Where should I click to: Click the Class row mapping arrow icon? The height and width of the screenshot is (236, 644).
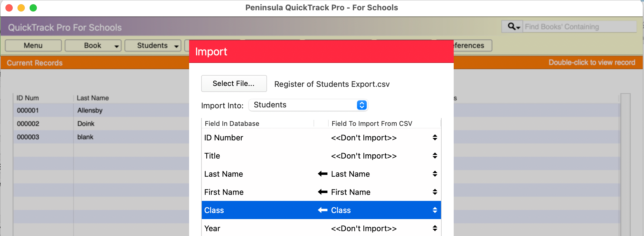(323, 210)
